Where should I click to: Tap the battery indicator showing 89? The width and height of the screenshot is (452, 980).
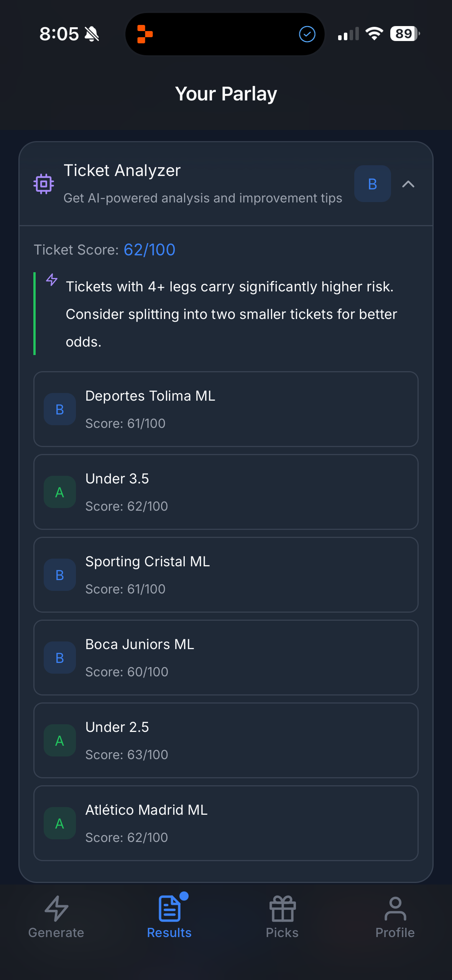(403, 34)
